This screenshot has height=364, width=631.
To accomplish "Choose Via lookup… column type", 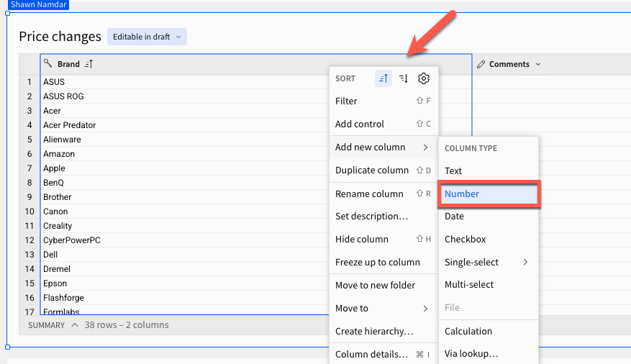I will pyautogui.click(x=489, y=354).
